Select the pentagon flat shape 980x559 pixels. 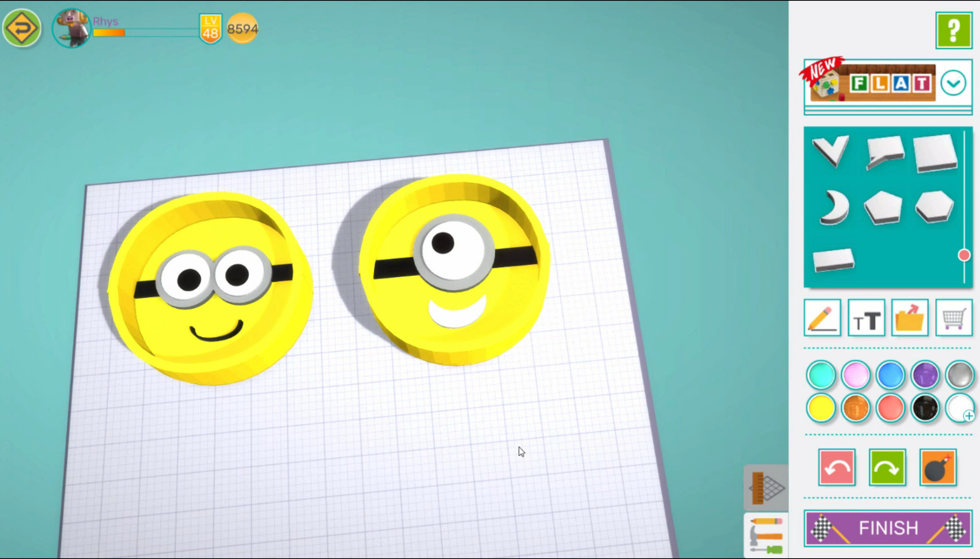(883, 207)
